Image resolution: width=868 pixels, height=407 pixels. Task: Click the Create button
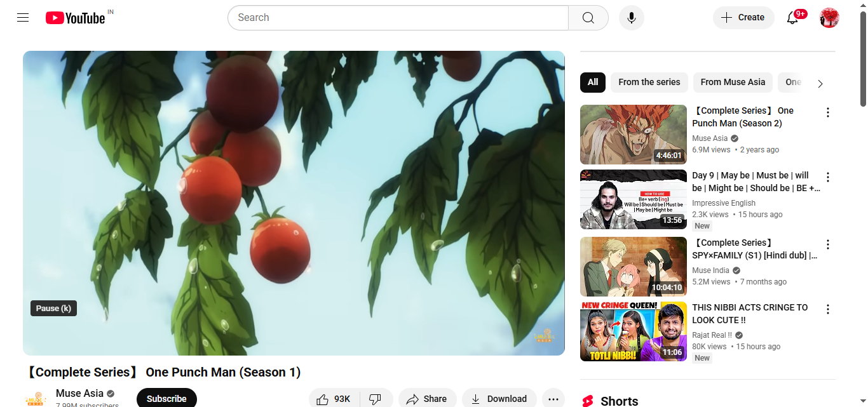(743, 18)
